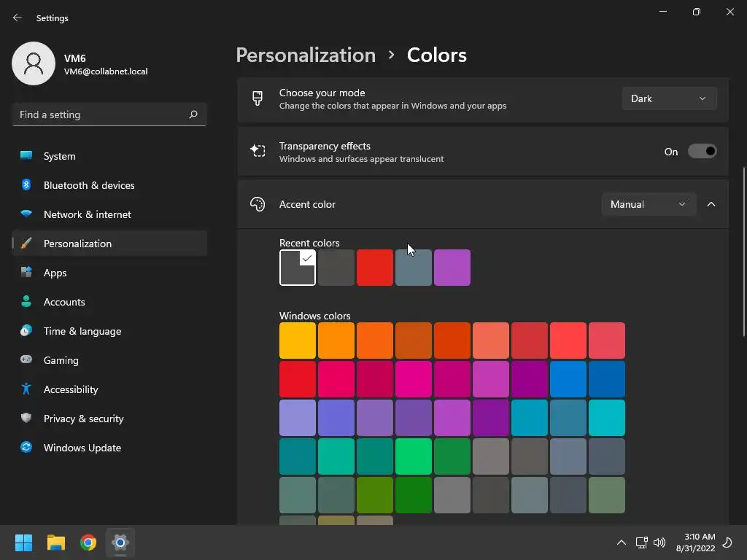The image size is (747, 560).
Task: Show hidden icons in system tray
Action: tap(622, 542)
